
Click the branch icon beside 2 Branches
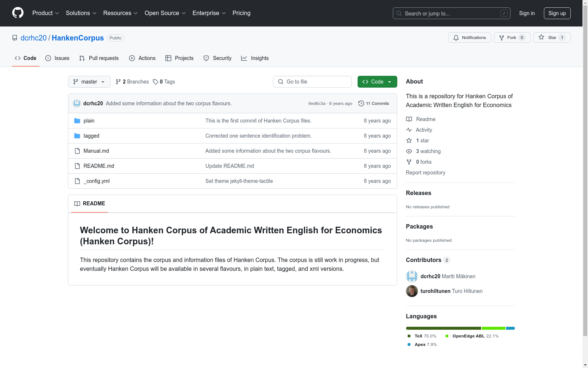tap(118, 82)
